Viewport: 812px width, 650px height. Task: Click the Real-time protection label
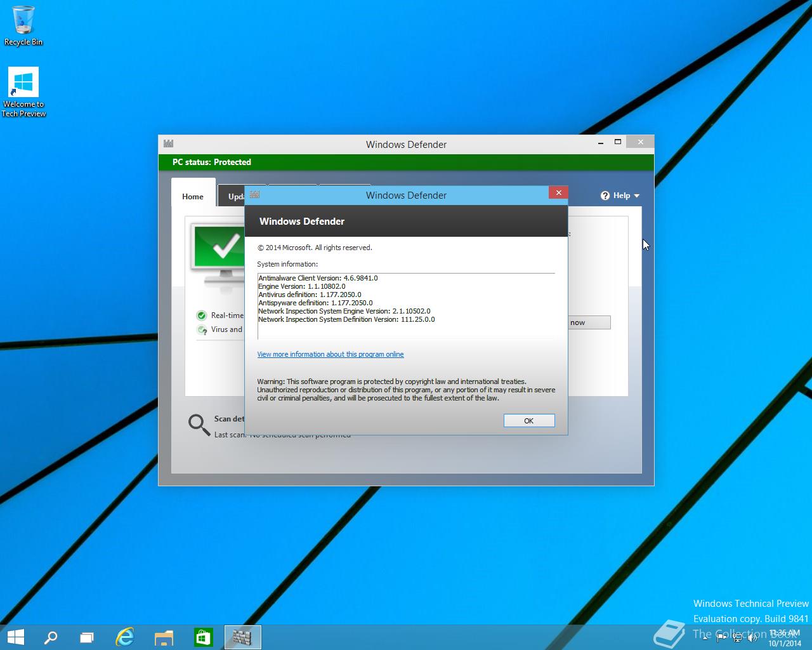click(227, 315)
